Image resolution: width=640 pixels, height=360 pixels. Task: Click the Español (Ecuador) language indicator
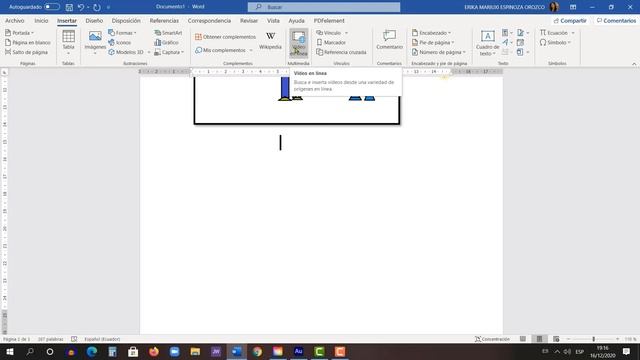102,339
